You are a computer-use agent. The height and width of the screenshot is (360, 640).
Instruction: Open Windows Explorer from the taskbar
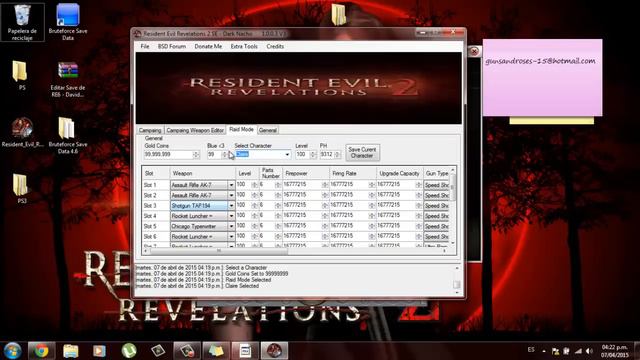(x=71, y=351)
